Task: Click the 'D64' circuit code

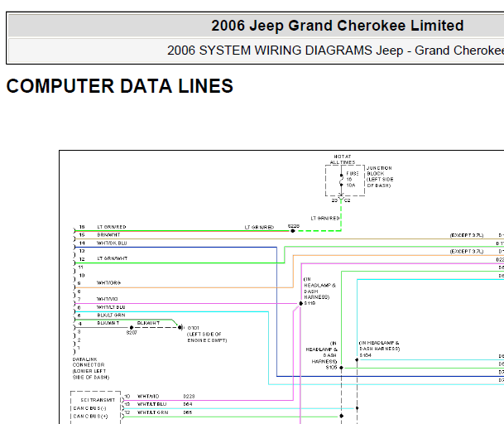Action: point(188,404)
